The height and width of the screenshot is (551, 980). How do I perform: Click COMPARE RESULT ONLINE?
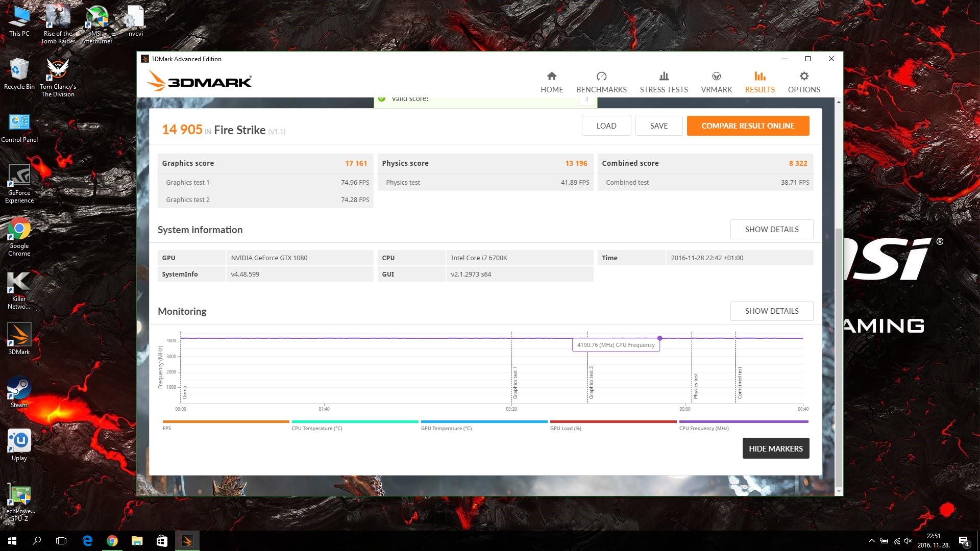748,126
